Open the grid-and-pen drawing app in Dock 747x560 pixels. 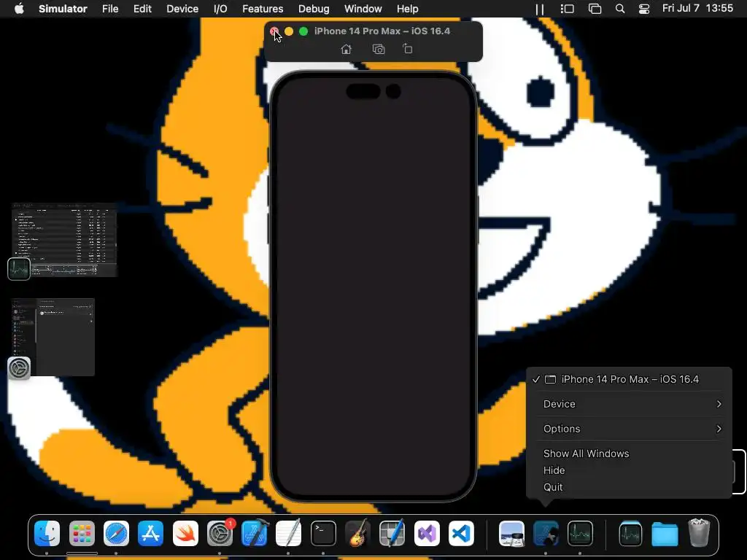(392, 533)
